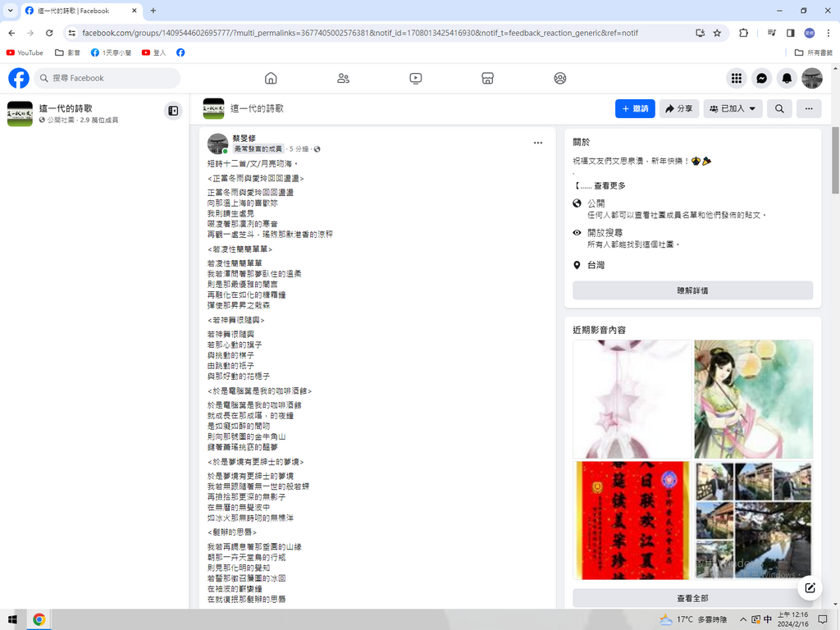840x630 pixels.
Task: Open the Marketplace icon
Action: [x=487, y=78]
